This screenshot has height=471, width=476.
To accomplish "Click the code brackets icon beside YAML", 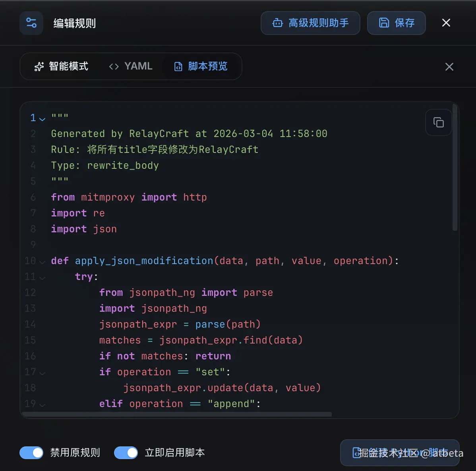I will [x=114, y=66].
